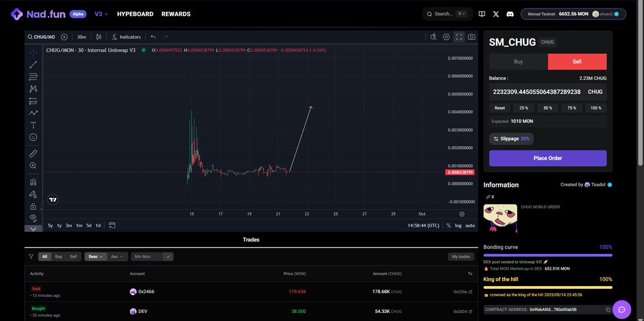
Task: Lock all drawing tools
Action: (x=33, y=206)
